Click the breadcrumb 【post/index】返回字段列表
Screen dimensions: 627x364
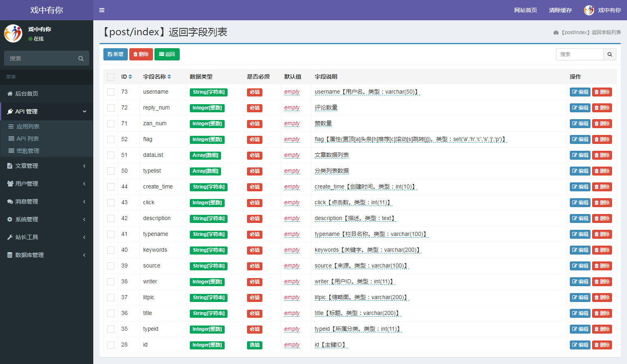[x=587, y=32]
